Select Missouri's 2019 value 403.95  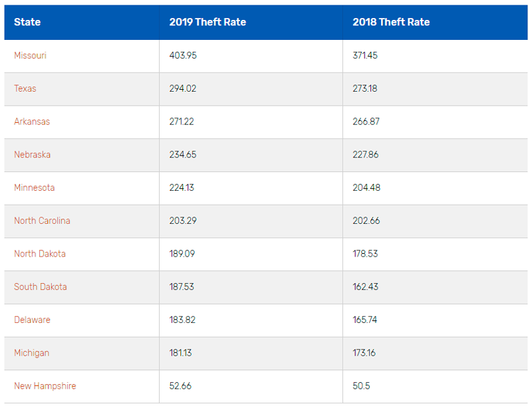point(183,55)
